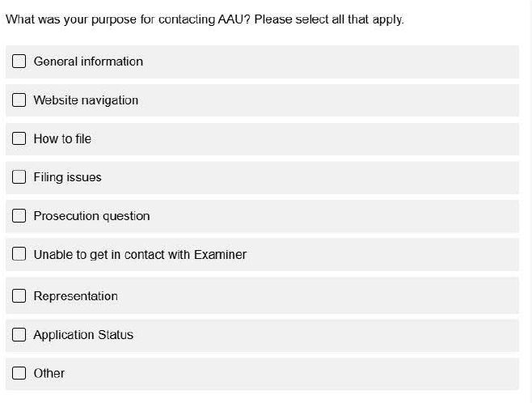The width and height of the screenshot is (532, 403).
Task: Click the 'Application Status' label text
Action: coord(83,335)
